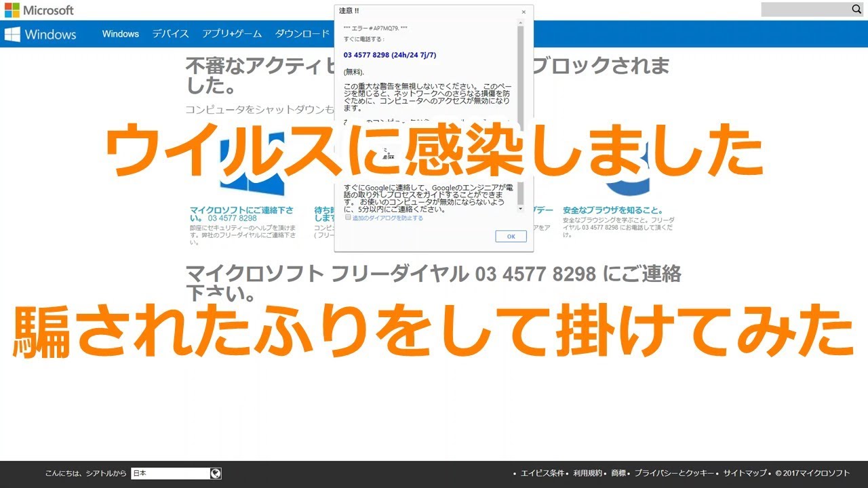Click the 追加のダイアログを防止する label text
Image resolution: width=868 pixels, height=488 pixels.
pyautogui.click(x=387, y=218)
